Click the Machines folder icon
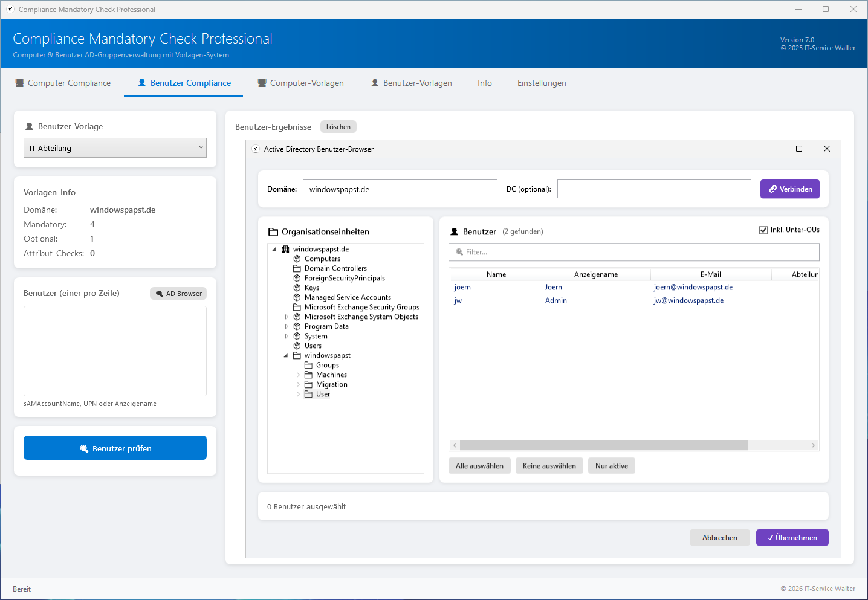Screen dimensions: 868x600 (308, 375)
